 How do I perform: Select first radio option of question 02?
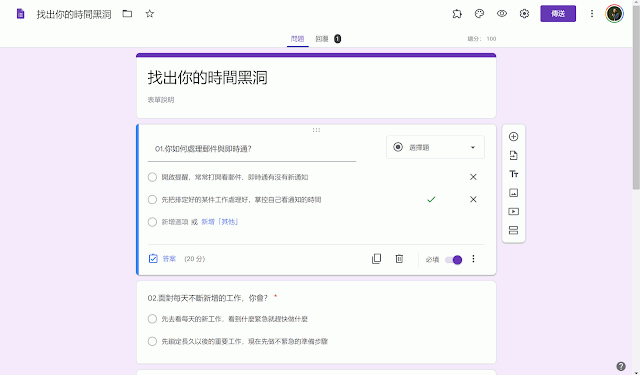(152, 319)
